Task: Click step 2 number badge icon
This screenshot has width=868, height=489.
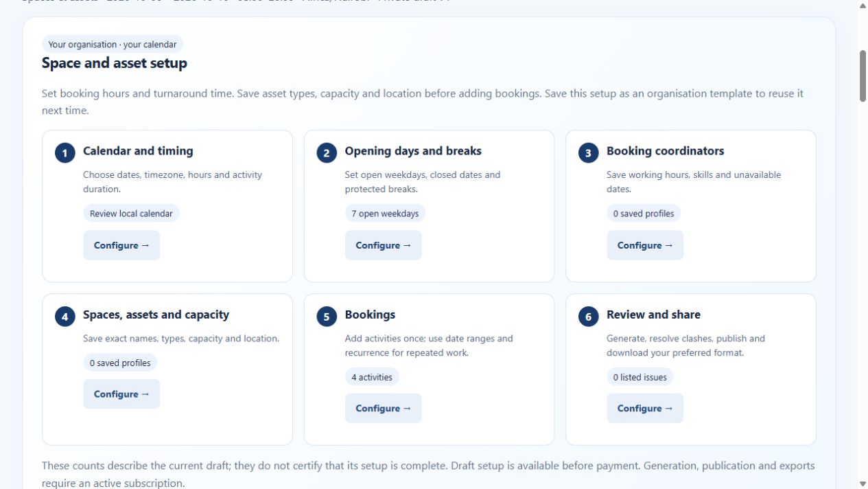Action: point(327,153)
